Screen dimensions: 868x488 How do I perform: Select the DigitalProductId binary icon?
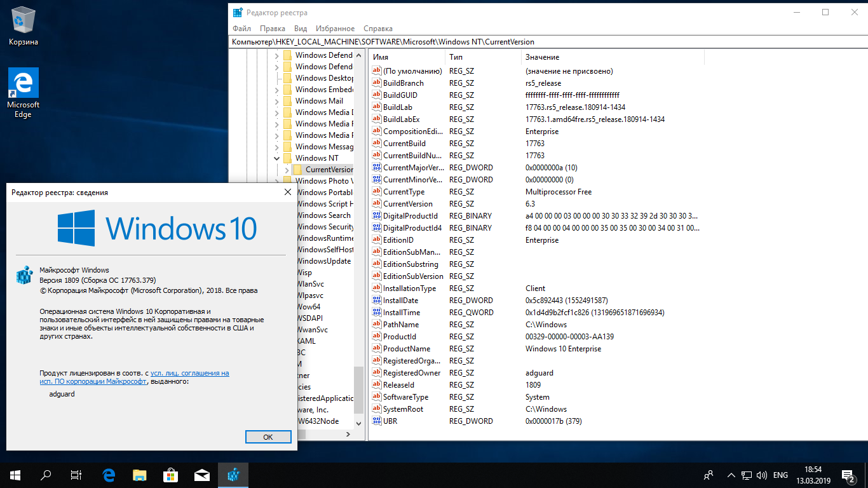pos(376,216)
